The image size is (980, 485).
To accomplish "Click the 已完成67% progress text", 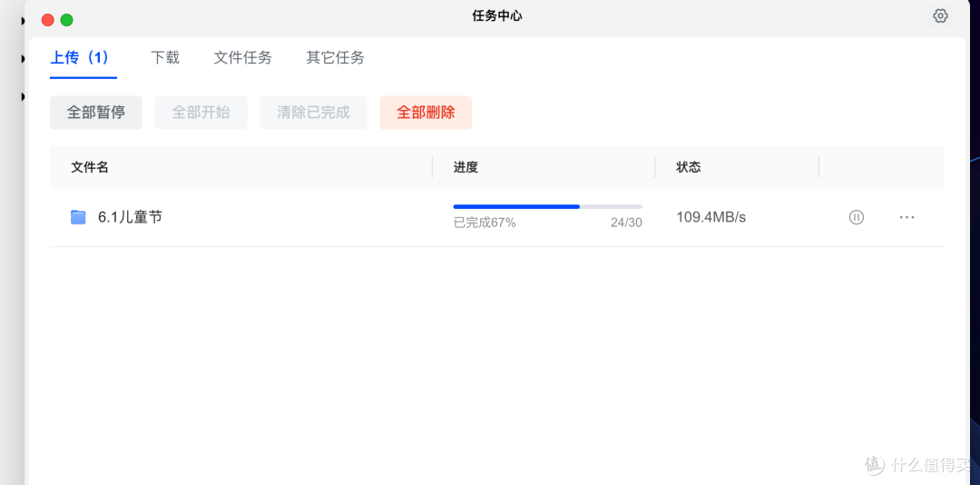I will (x=485, y=223).
